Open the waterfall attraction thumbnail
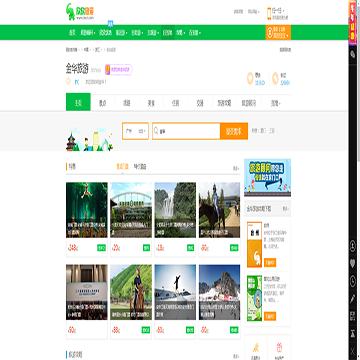 click(x=175, y=210)
